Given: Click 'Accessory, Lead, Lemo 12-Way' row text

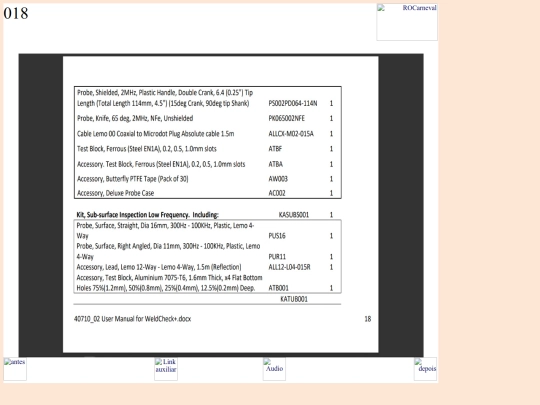Looking at the screenshot, I should pos(159,267).
